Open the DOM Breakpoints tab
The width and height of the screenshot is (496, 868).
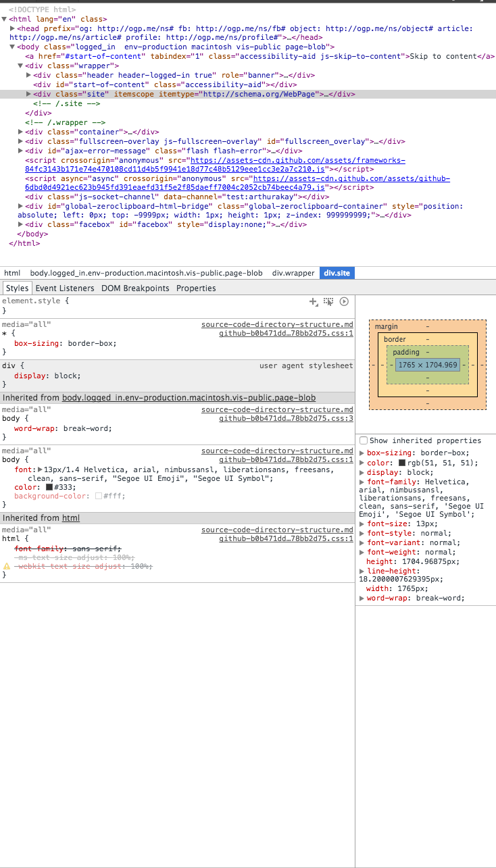click(x=135, y=288)
